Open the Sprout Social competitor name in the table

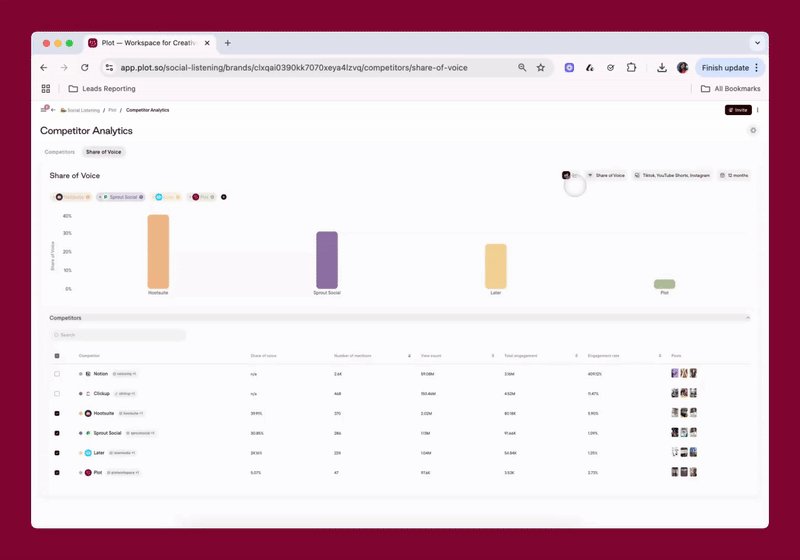tap(107, 433)
